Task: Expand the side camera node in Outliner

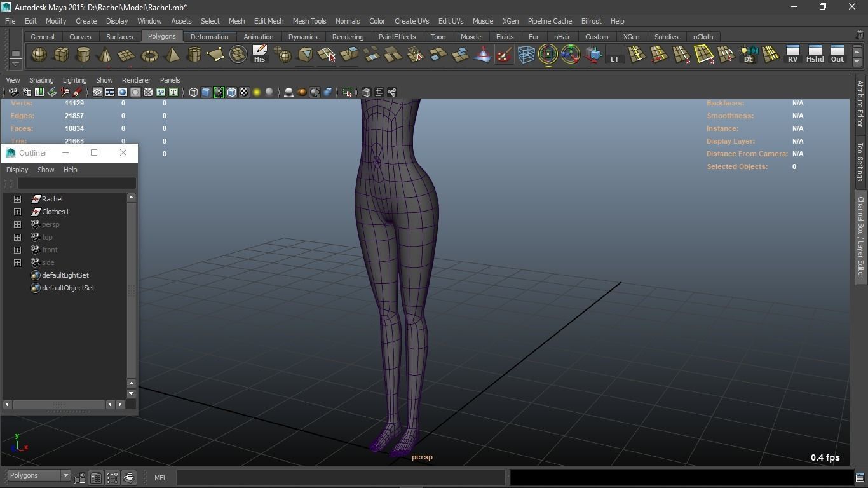Action: [x=18, y=262]
